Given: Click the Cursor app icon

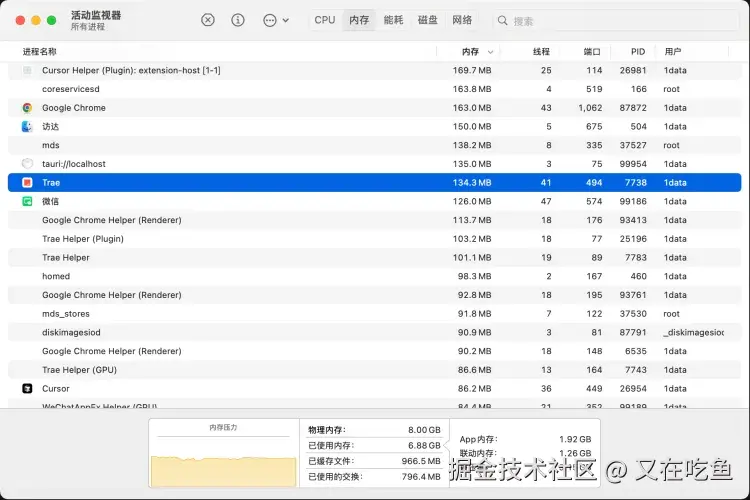Looking at the screenshot, I should pyautogui.click(x=27, y=389).
